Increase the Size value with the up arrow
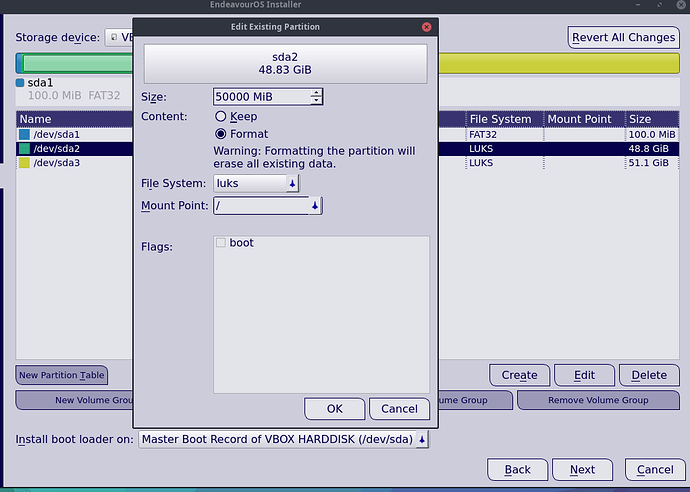Screen dimensions: 690x492 316,93
